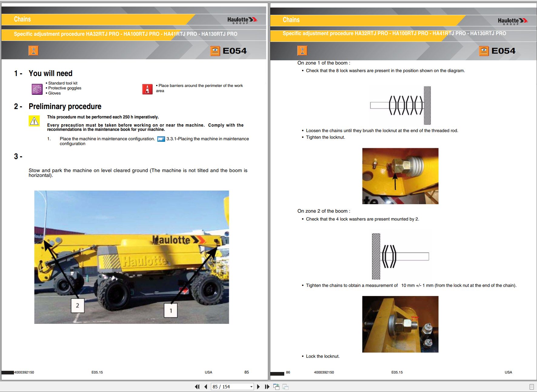This screenshot has width=537, height=392.
Task: Click the 4 lock washers diagram
Action: point(400,256)
